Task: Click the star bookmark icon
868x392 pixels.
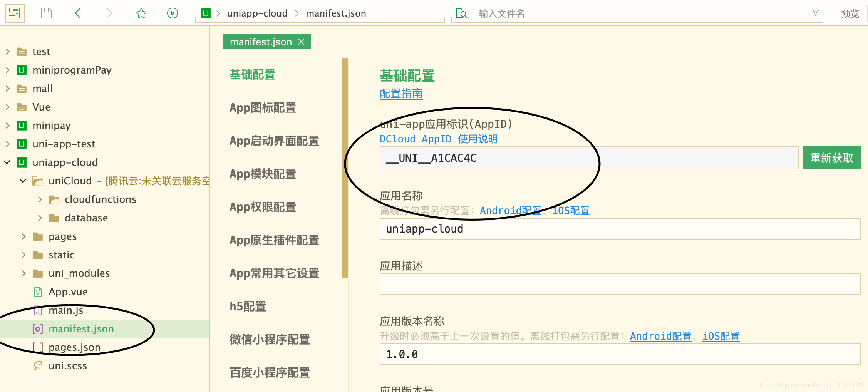Action: [x=141, y=13]
